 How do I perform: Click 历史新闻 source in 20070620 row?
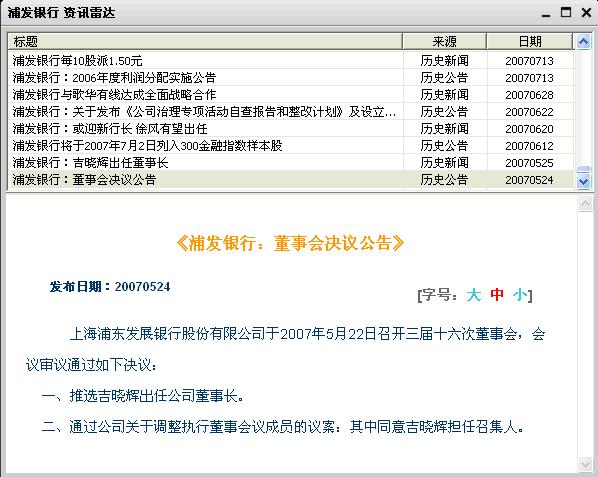444,128
